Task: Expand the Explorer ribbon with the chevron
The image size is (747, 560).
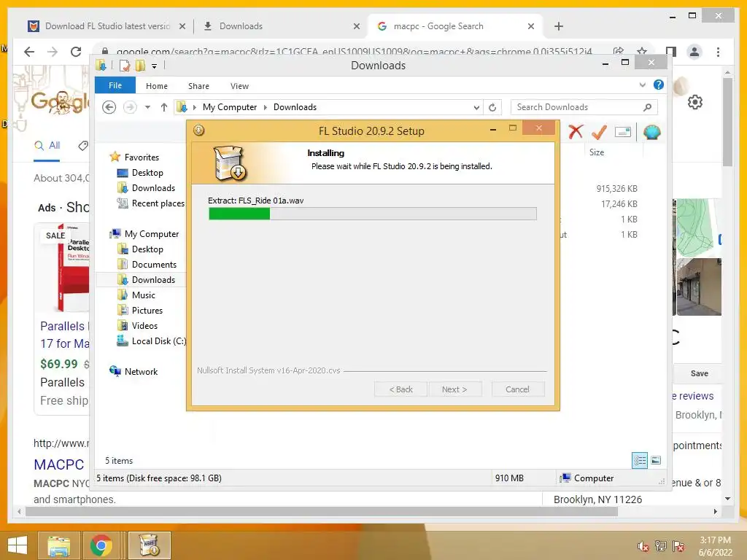Action: click(643, 85)
